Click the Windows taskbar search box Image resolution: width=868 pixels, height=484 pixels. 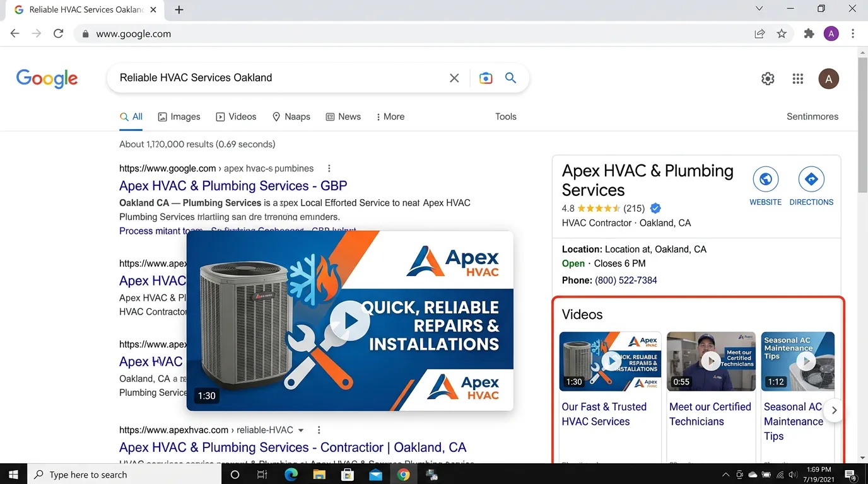pos(124,475)
